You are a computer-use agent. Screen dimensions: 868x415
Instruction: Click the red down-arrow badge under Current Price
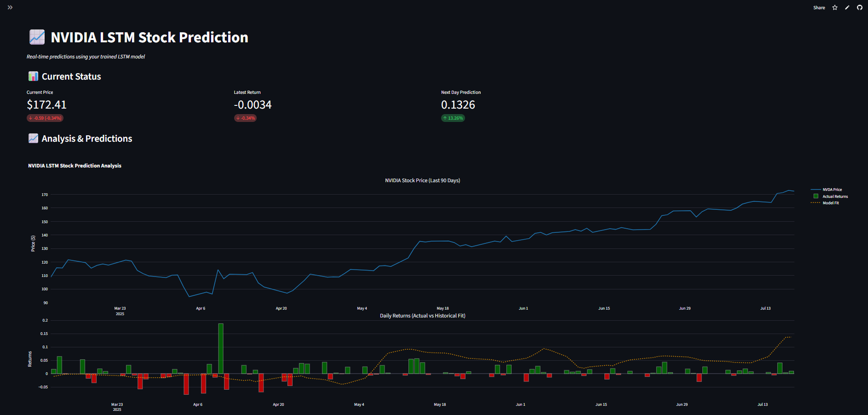click(x=45, y=118)
